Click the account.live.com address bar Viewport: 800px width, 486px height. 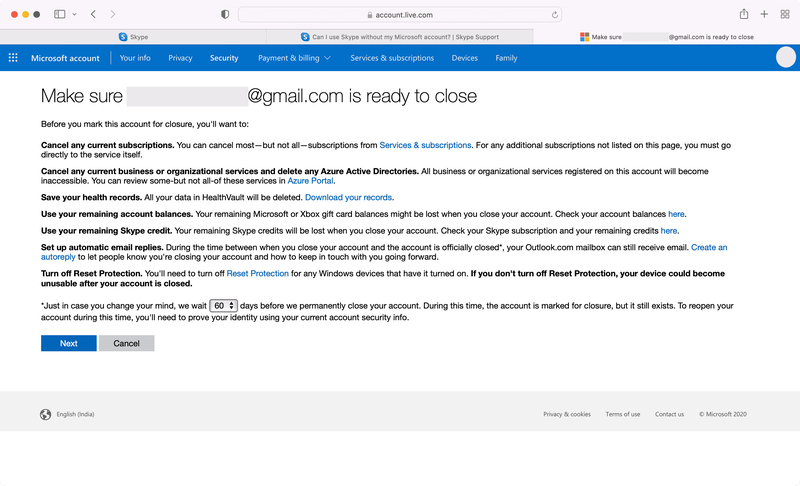[x=399, y=15]
